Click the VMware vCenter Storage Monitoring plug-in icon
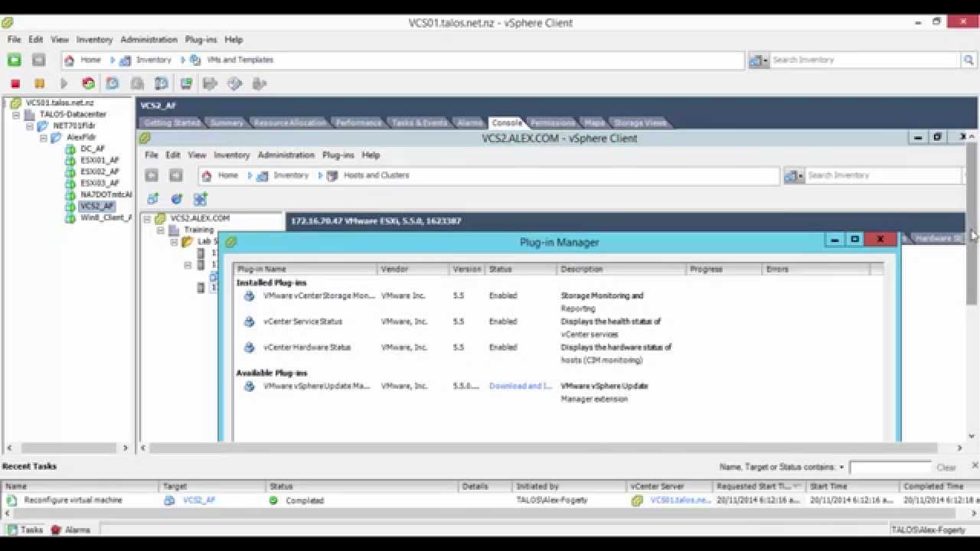980x551 pixels. click(249, 295)
